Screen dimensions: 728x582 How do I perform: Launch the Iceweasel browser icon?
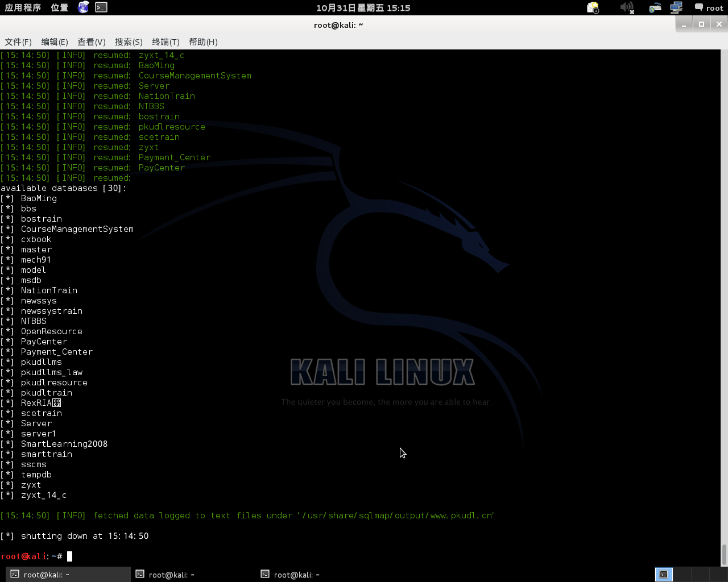coord(84,7)
